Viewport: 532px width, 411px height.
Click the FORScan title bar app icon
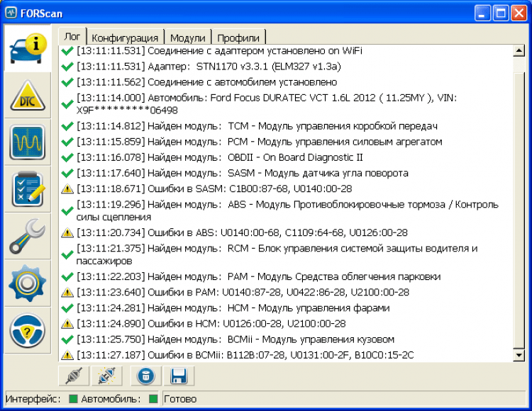[11, 13]
